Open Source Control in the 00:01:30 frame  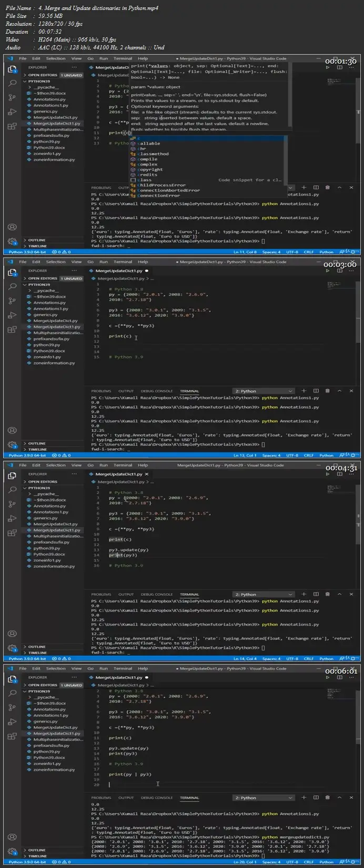point(13,97)
